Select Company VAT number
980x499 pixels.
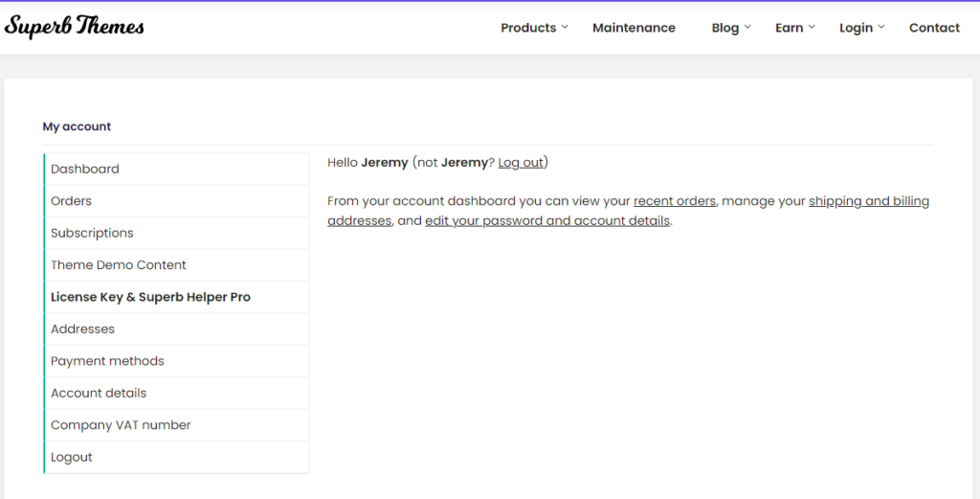click(x=177, y=424)
